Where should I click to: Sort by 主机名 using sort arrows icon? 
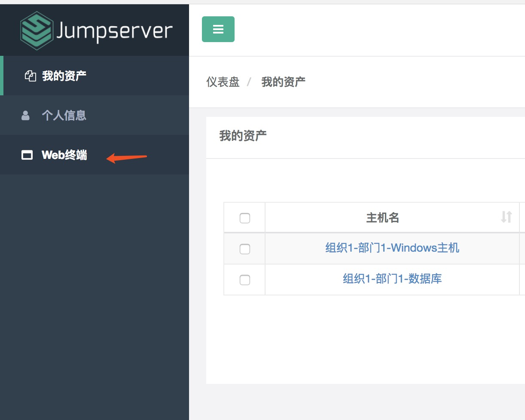coord(507,217)
